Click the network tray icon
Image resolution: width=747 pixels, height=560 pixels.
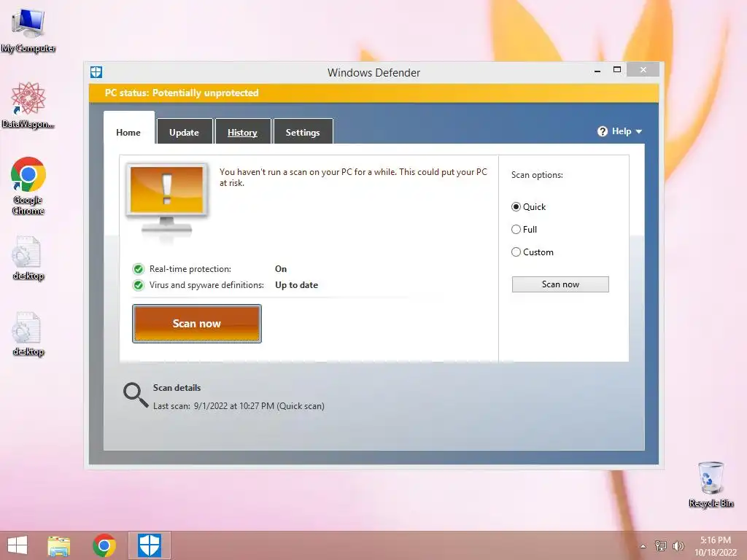pyautogui.click(x=661, y=545)
